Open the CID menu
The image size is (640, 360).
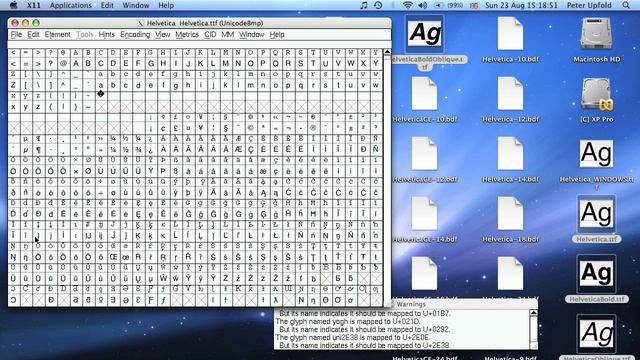coord(210,35)
